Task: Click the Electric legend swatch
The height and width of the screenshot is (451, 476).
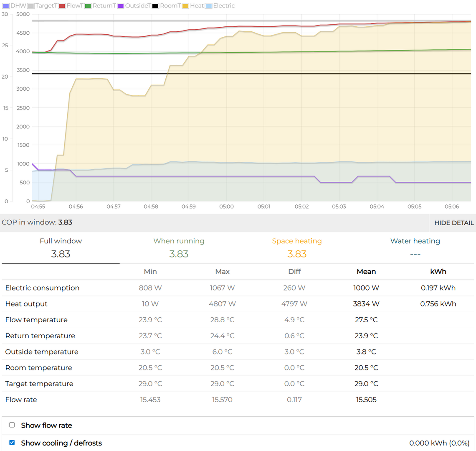Action: coord(209,6)
